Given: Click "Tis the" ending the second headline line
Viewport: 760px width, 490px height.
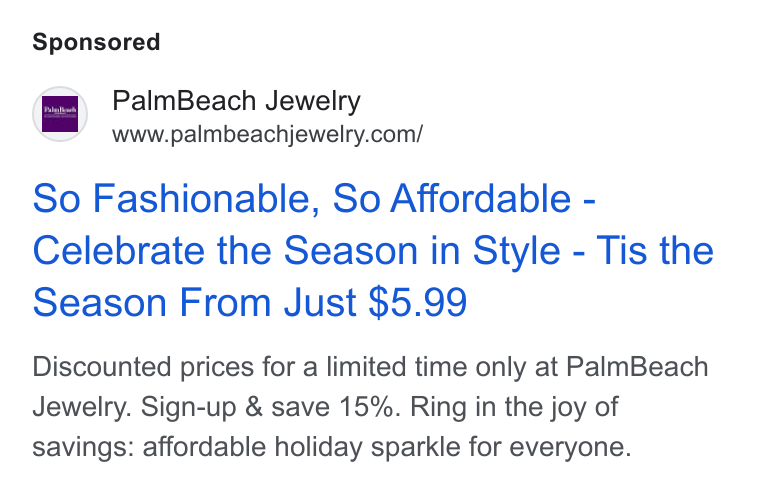Looking at the screenshot, I should tap(655, 251).
